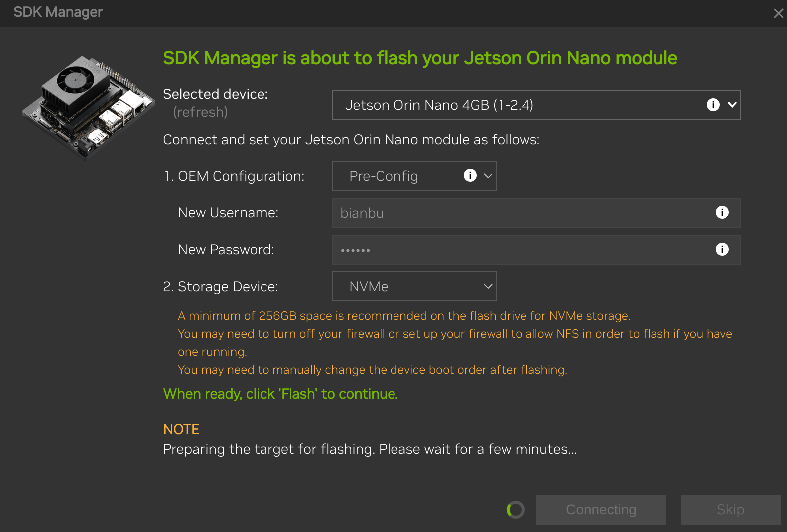Click the (refresh) link under Selected device

200,112
